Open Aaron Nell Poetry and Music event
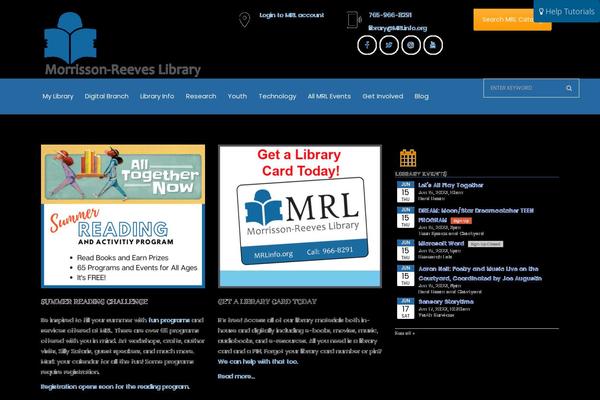Image resolution: width=600 pixels, height=400 pixels. tap(480, 274)
